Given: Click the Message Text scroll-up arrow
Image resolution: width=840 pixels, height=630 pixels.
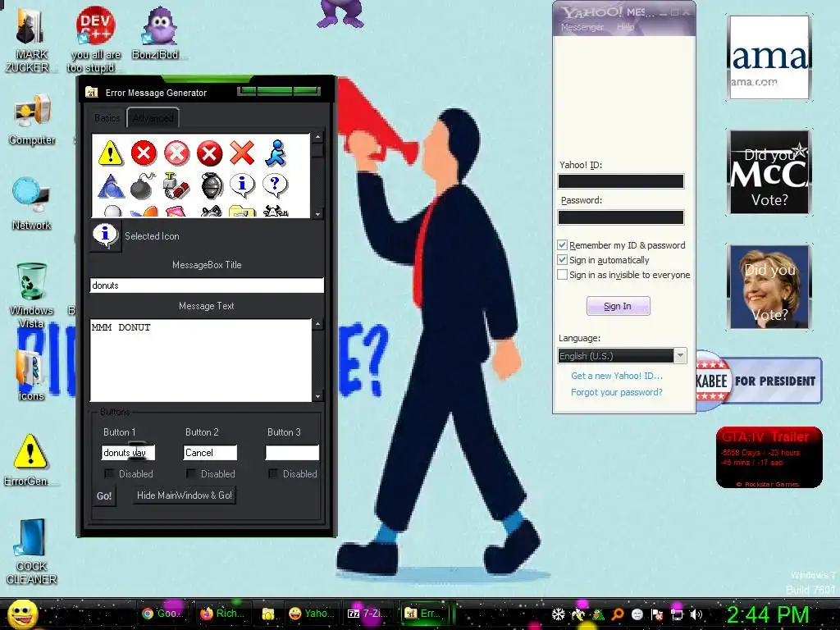Looking at the screenshot, I should (x=317, y=324).
